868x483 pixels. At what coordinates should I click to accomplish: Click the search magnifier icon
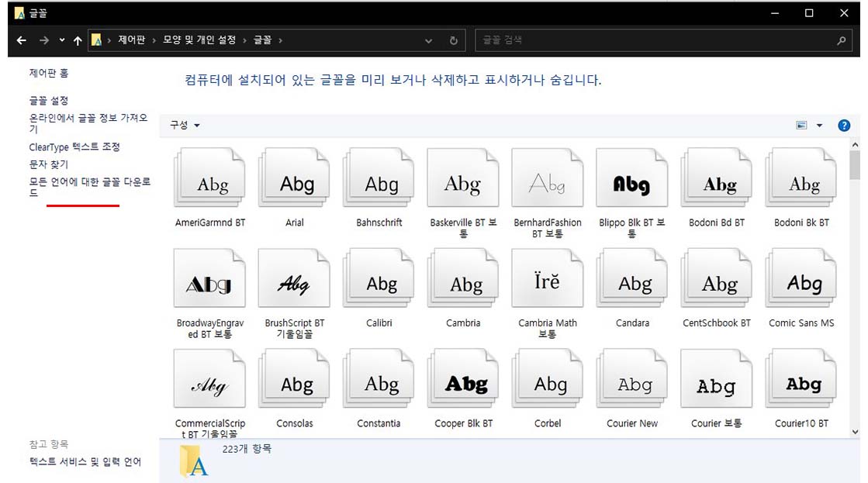[x=842, y=40]
